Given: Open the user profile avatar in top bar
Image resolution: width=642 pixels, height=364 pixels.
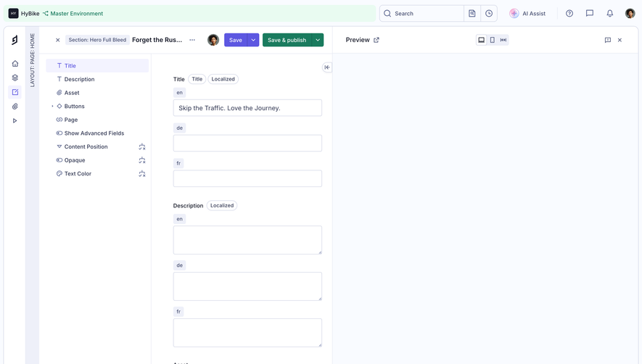Looking at the screenshot, I should (x=630, y=14).
